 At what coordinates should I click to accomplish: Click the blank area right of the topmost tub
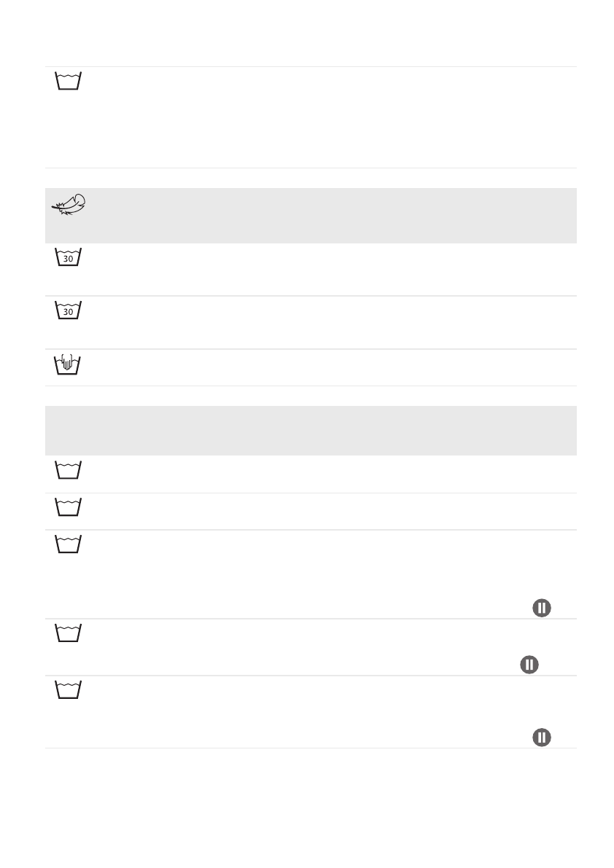point(328,117)
